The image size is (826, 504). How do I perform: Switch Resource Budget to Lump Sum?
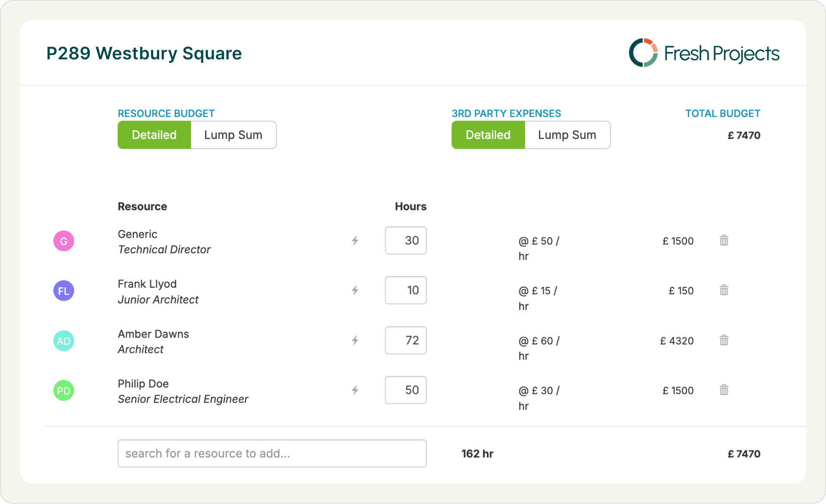(233, 135)
